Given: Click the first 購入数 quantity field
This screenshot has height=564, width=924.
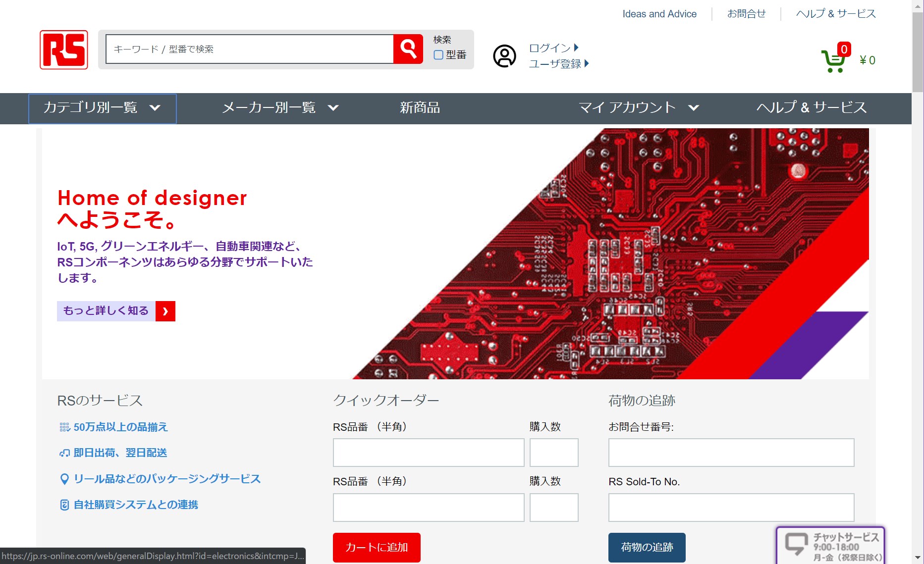Looking at the screenshot, I should [554, 453].
